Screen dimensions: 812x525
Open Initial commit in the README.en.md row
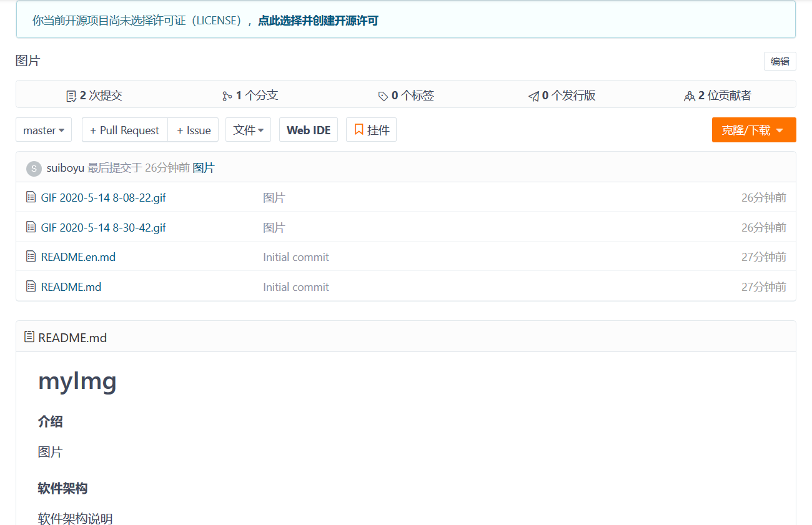[296, 257]
